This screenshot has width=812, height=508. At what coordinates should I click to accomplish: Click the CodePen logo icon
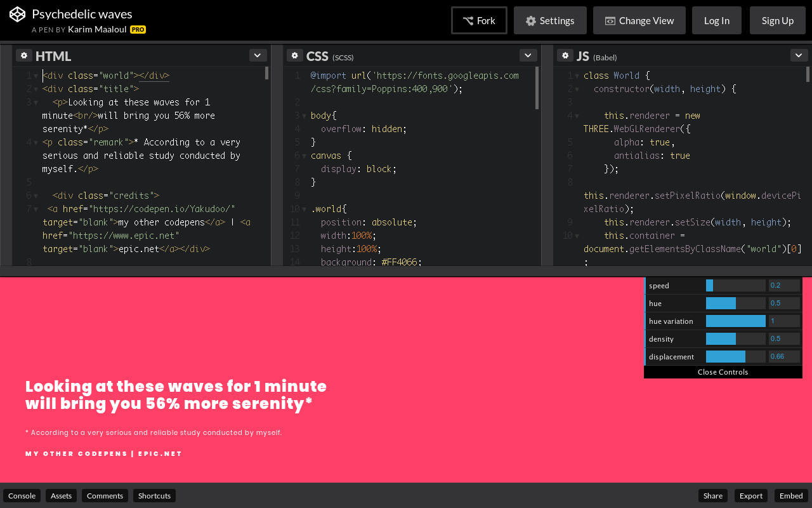tap(17, 15)
